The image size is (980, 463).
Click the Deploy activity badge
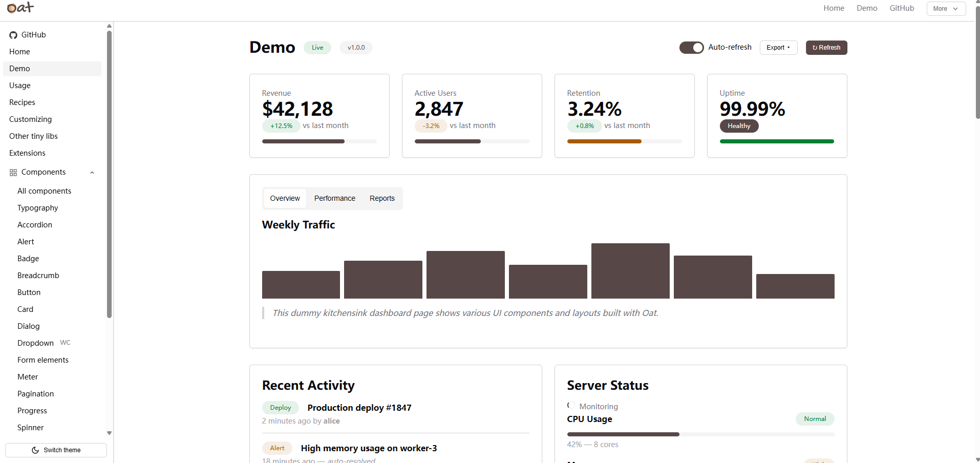(x=281, y=408)
